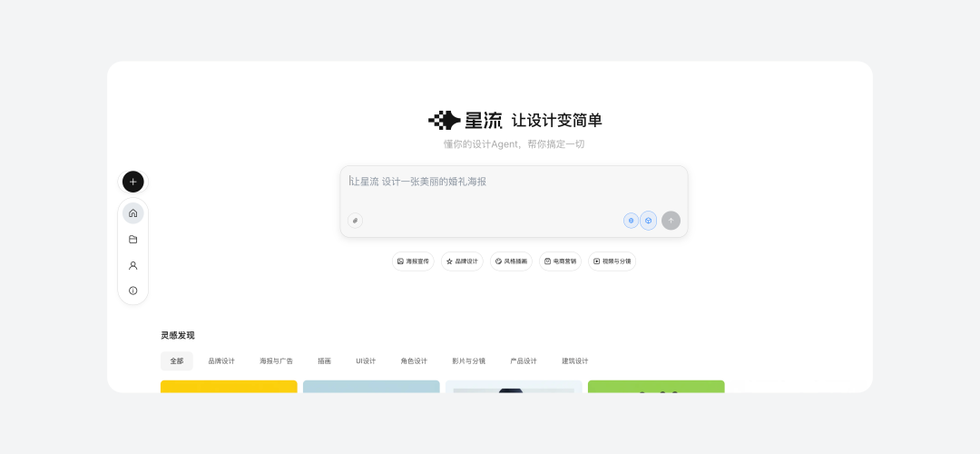The height and width of the screenshot is (454, 980).
Task: Open the yellow inspiration thumbnail
Action: [229, 387]
